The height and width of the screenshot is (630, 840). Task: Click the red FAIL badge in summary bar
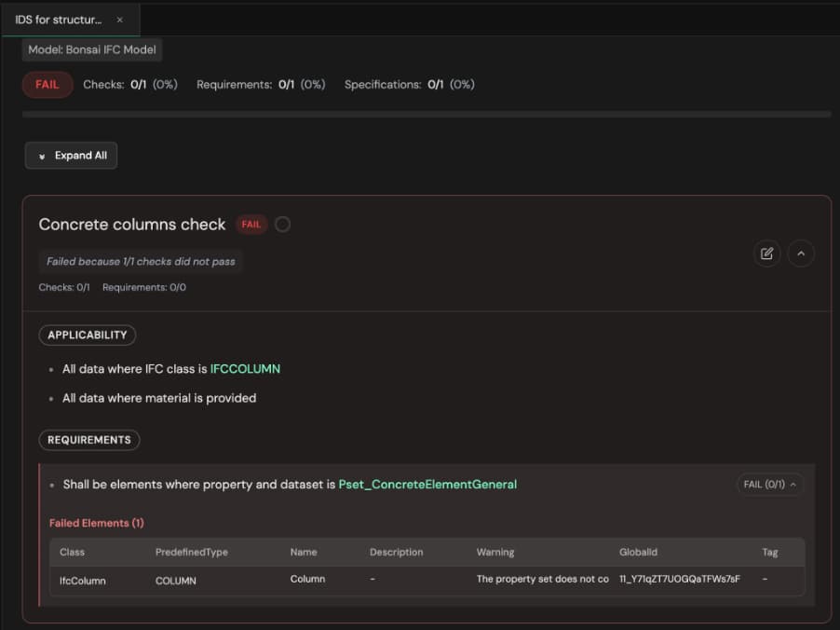[47, 85]
